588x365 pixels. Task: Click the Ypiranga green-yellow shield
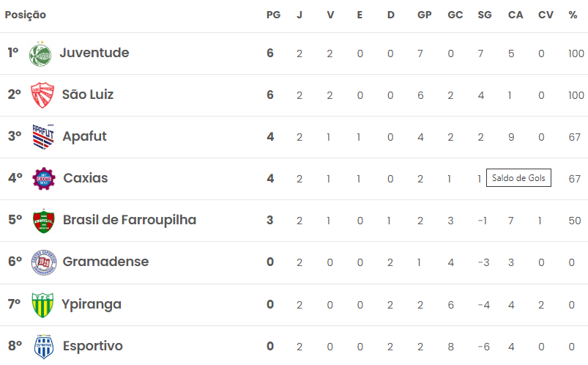pyautogui.click(x=42, y=305)
